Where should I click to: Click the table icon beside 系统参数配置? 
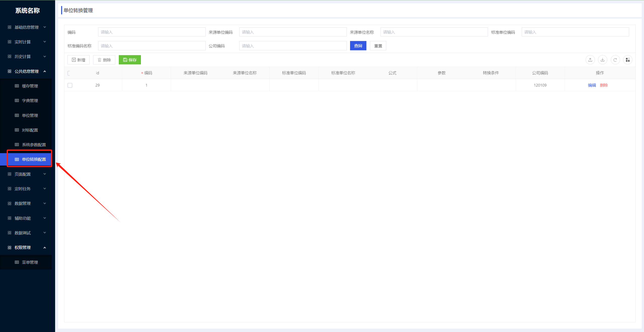[17, 145]
